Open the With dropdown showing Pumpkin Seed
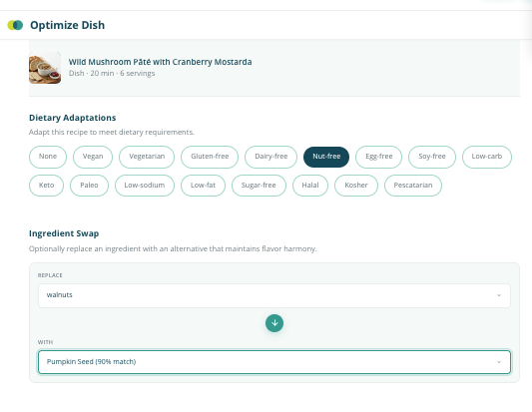Screen dimensions: 532x412 coord(274,362)
